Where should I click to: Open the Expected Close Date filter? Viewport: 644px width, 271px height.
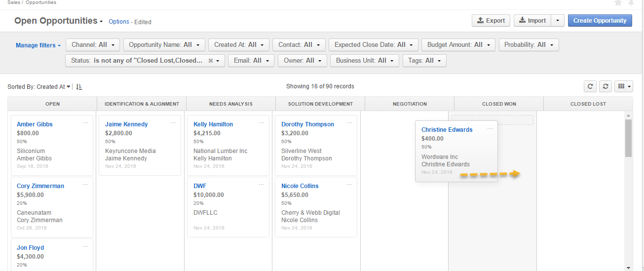tap(374, 45)
